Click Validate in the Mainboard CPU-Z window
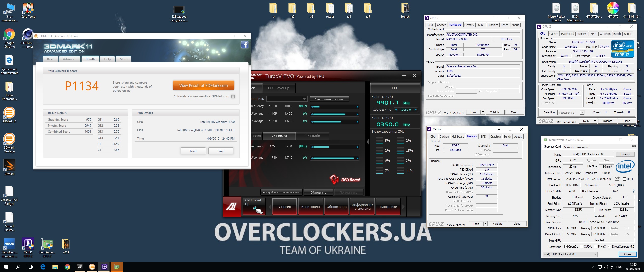 pyautogui.click(x=495, y=112)
